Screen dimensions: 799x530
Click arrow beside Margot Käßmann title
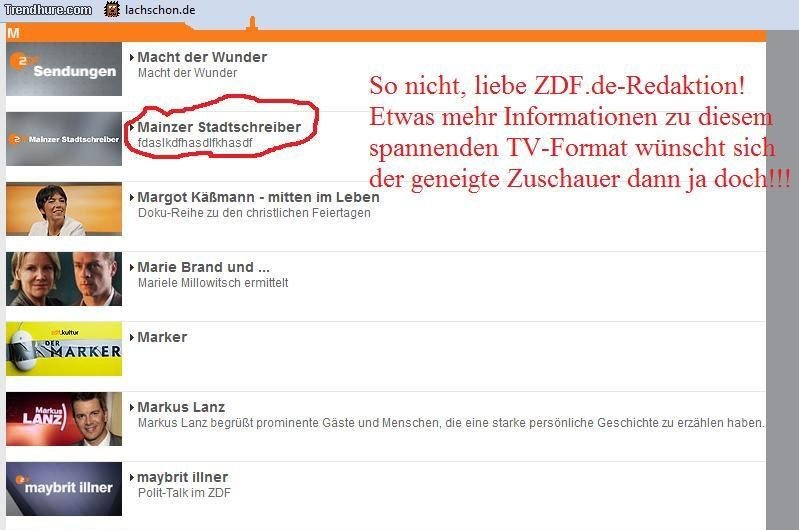pyautogui.click(x=132, y=197)
